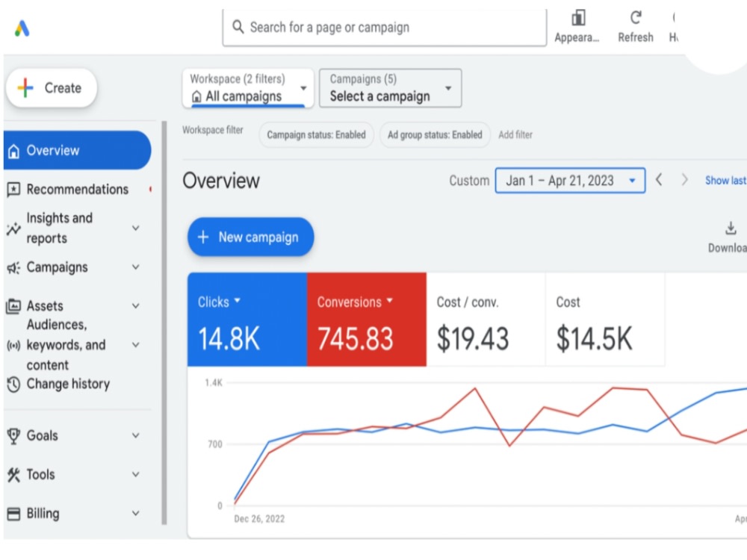The width and height of the screenshot is (747, 560).
Task: Click the Recommendations star icon
Action: [x=13, y=190]
